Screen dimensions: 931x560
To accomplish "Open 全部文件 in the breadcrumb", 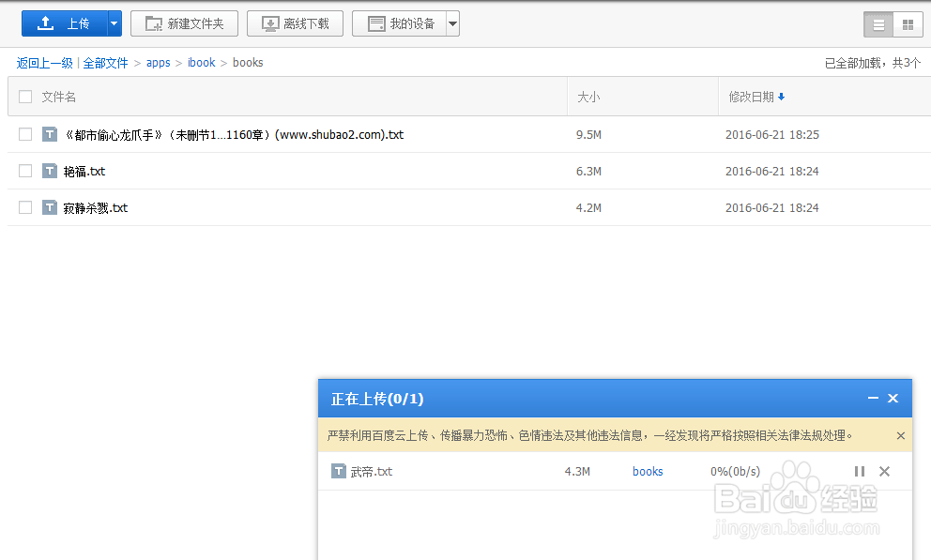I will (106, 63).
